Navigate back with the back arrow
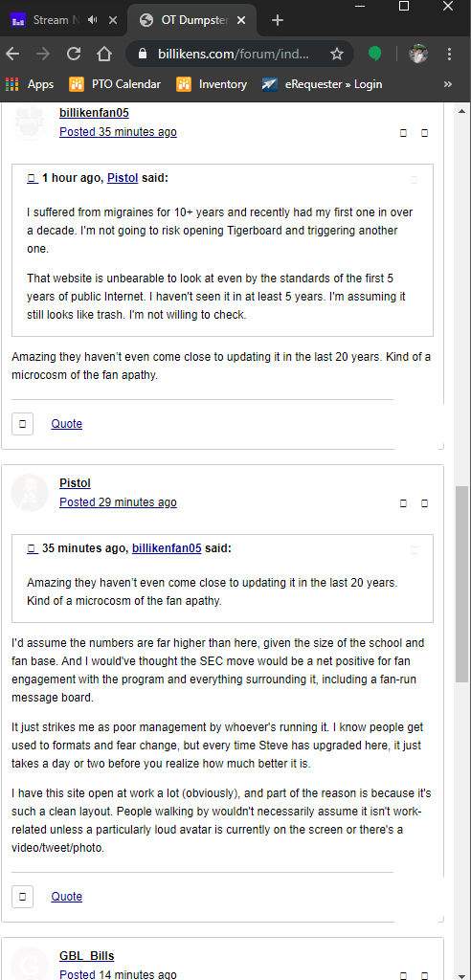471x980 pixels. tap(12, 55)
